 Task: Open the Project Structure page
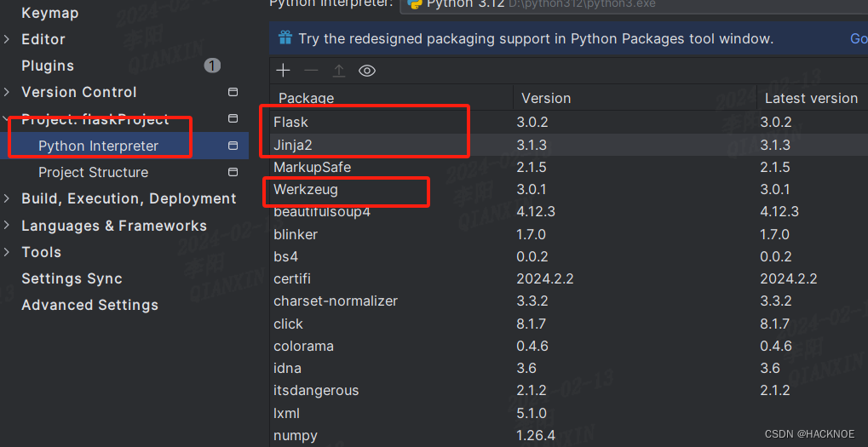click(93, 172)
